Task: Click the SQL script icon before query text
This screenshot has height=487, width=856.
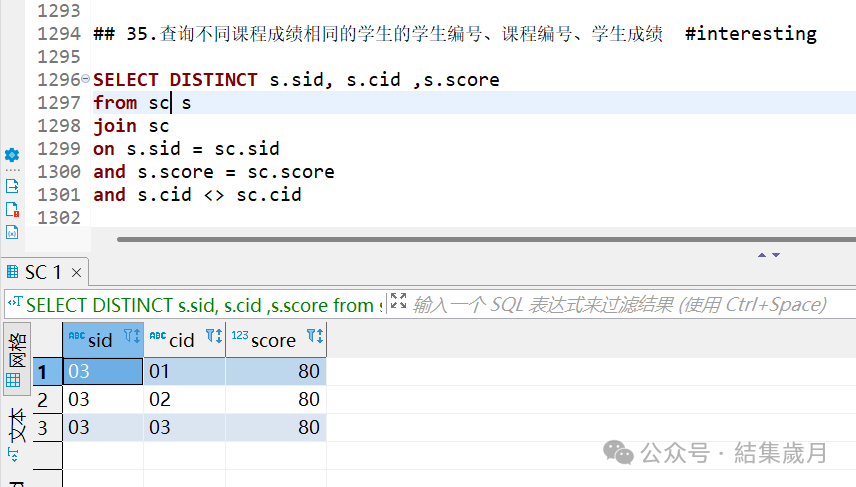Action: pyautogui.click(x=15, y=302)
